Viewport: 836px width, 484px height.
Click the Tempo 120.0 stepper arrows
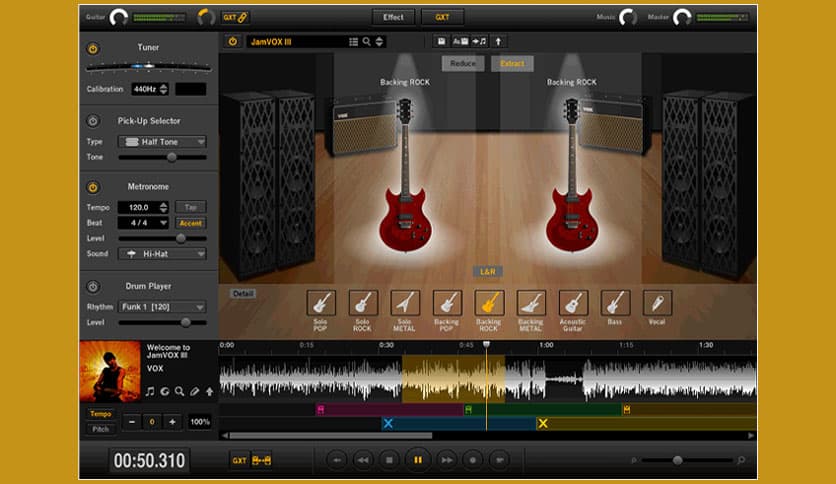(x=164, y=207)
